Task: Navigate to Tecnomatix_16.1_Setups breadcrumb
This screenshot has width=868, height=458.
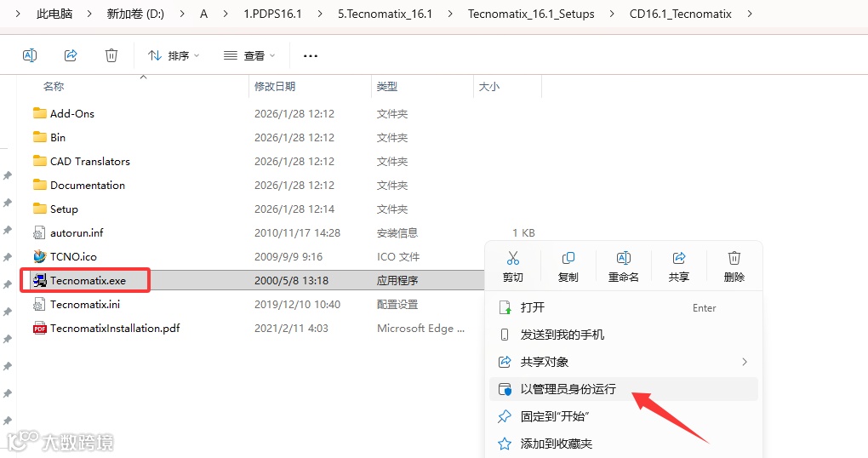Action: (x=531, y=14)
